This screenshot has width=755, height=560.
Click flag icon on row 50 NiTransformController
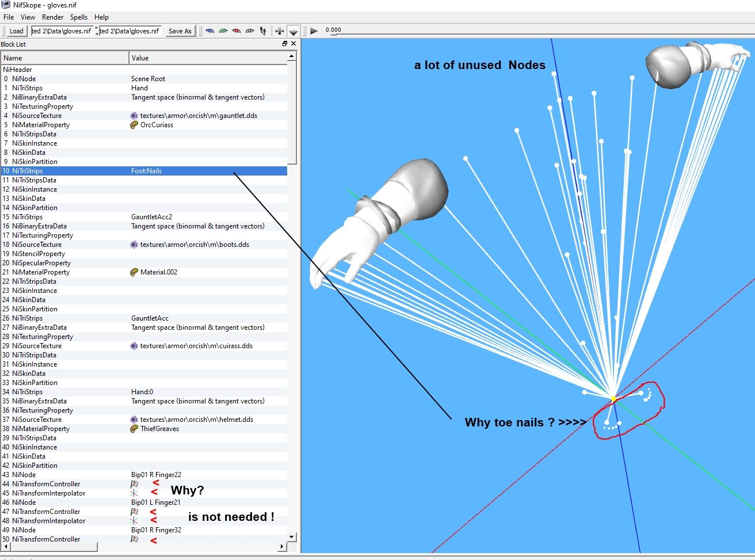(134, 539)
